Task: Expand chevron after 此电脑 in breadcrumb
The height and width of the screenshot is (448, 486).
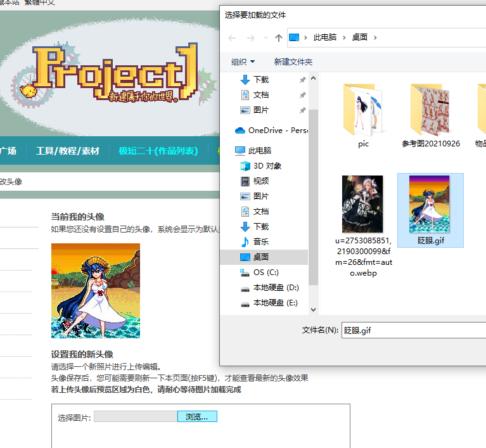Action: (x=344, y=37)
